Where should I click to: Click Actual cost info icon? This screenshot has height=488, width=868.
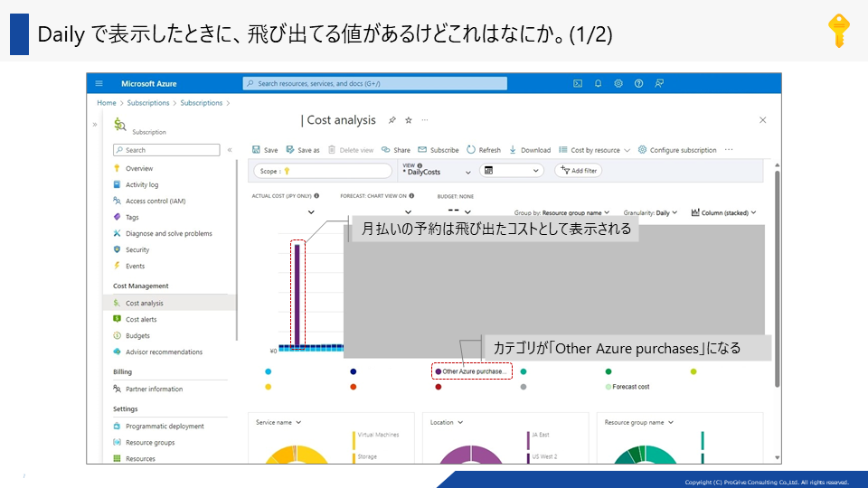[316, 196]
